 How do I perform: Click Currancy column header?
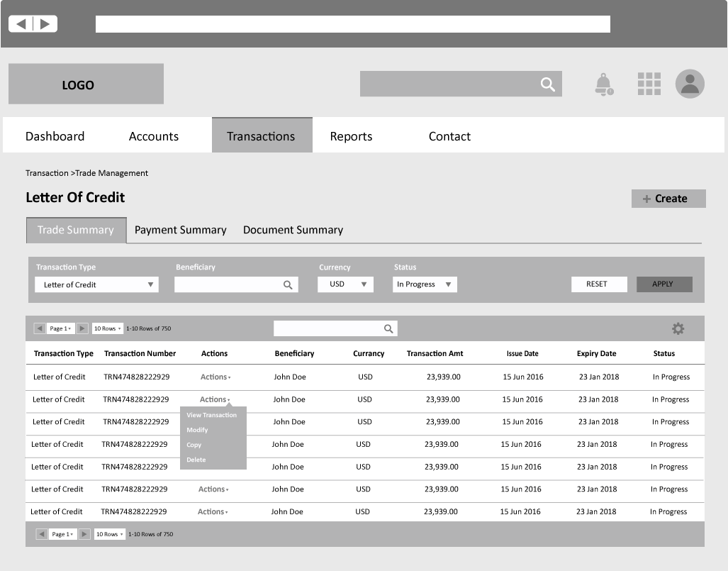(369, 353)
